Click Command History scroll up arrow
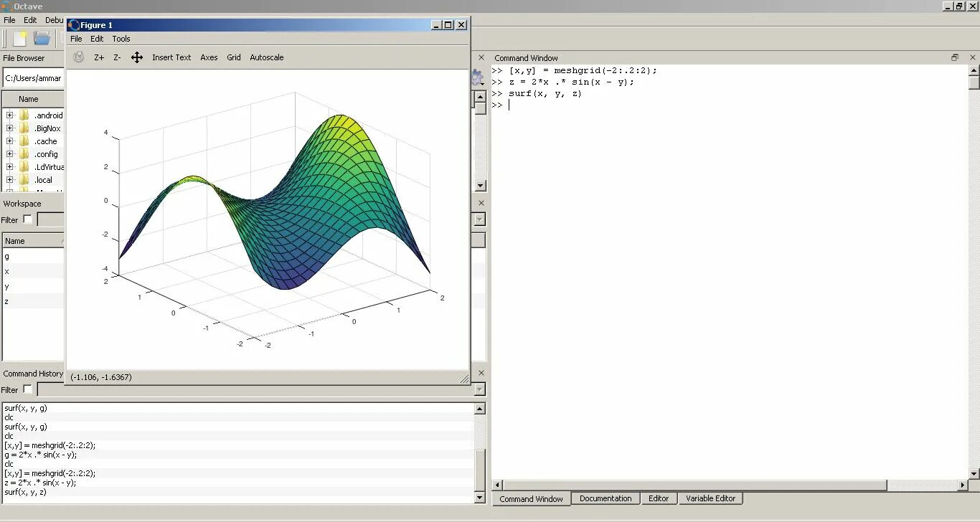The height and width of the screenshot is (522, 980). [x=480, y=409]
